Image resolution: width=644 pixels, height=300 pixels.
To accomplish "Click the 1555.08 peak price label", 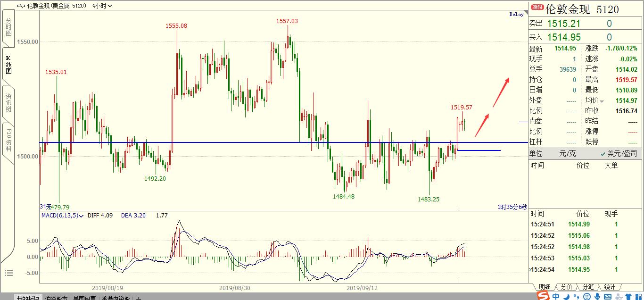I will pos(176,26).
